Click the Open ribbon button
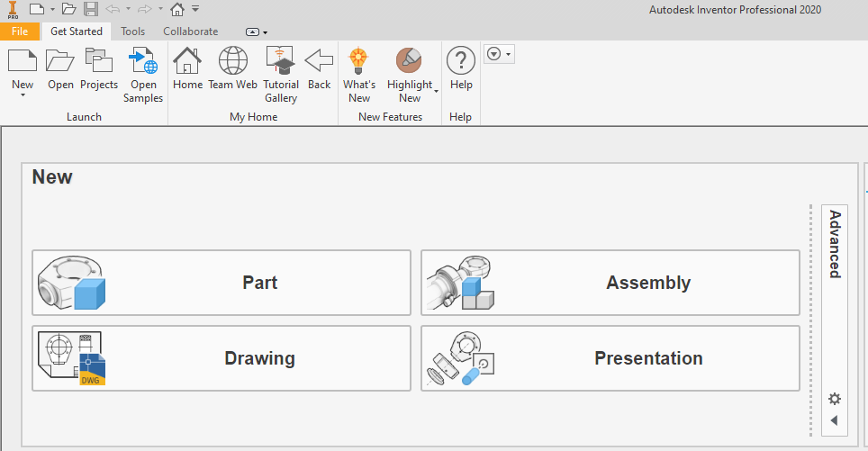The image size is (868, 451). (60, 69)
